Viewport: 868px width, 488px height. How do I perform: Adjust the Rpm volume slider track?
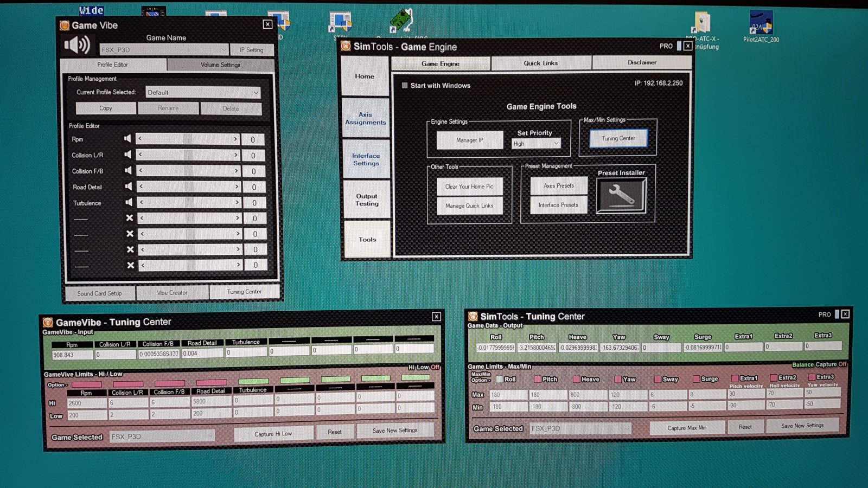(188, 139)
